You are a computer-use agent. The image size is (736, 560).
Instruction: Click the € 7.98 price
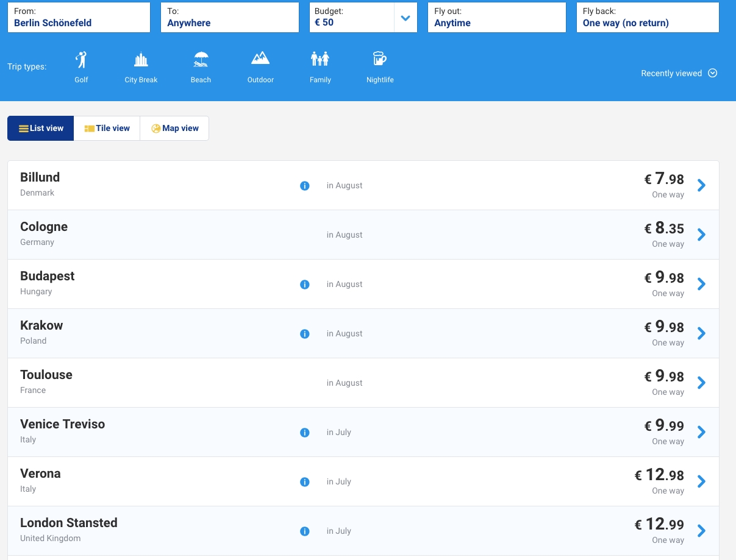664,179
